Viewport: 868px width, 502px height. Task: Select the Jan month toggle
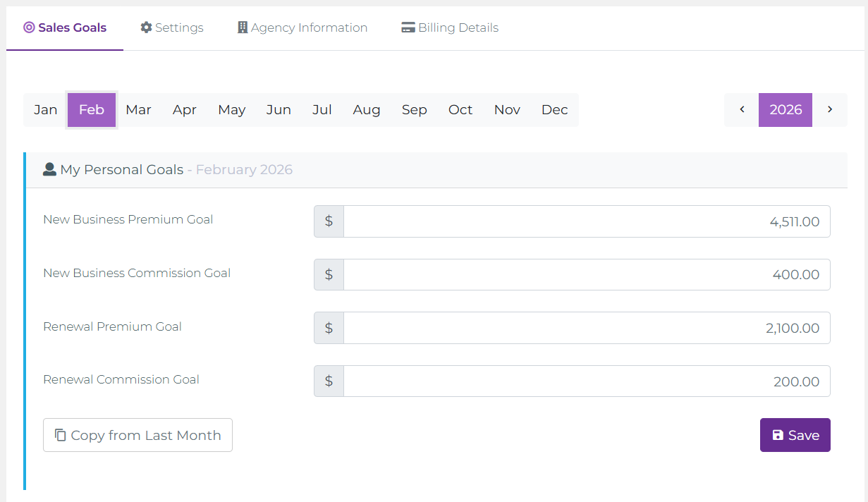(45, 109)
